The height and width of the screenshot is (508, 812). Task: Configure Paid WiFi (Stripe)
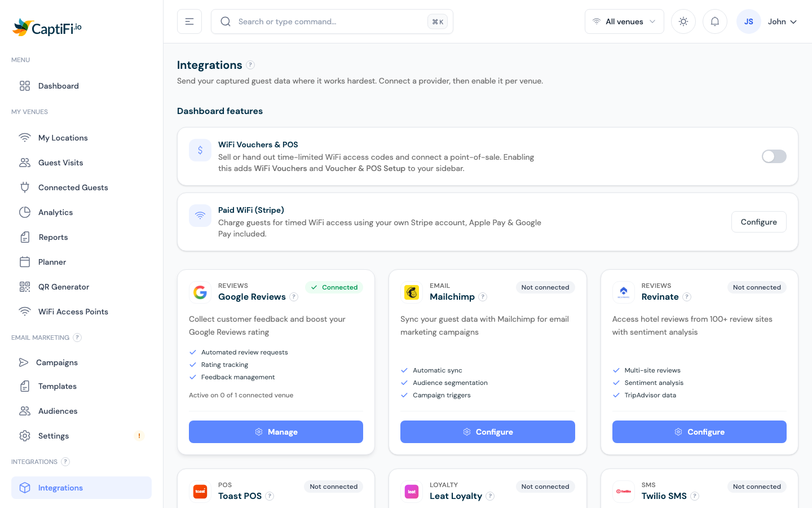[x=758, y=222]
